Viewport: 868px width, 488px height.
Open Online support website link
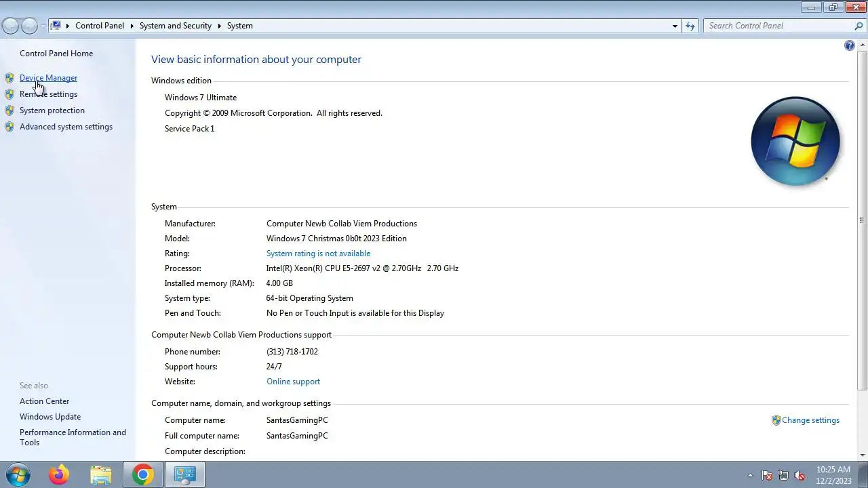(293, 382)
